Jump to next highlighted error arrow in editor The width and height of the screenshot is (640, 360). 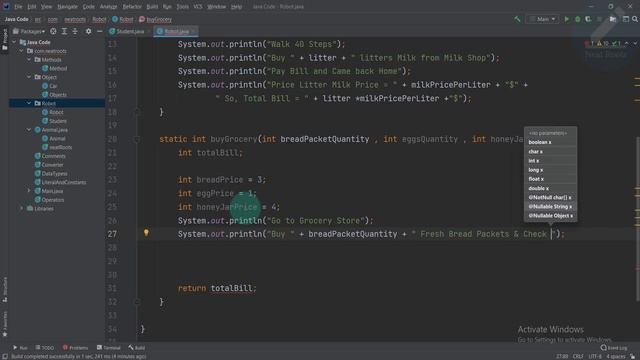pyautogui.click(x=635, y=43)
